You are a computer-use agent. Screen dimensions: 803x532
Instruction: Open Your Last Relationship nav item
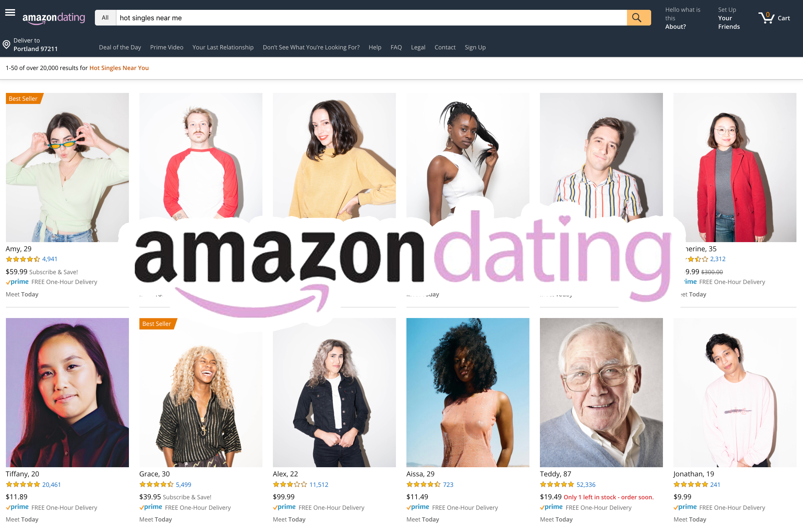[223, 47]
